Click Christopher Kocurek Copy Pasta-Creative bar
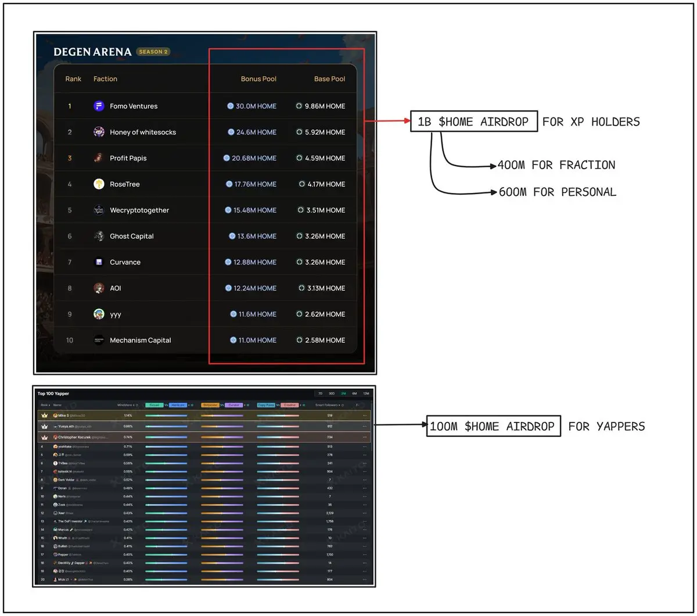The height and width of the screenshot is (616, 697). click(278, 437)
